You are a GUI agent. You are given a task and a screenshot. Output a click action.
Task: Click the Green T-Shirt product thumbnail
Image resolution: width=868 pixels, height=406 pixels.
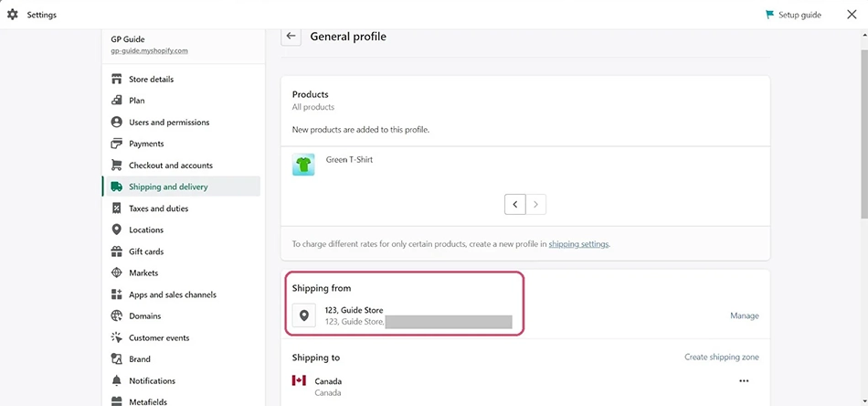(303, 165)
